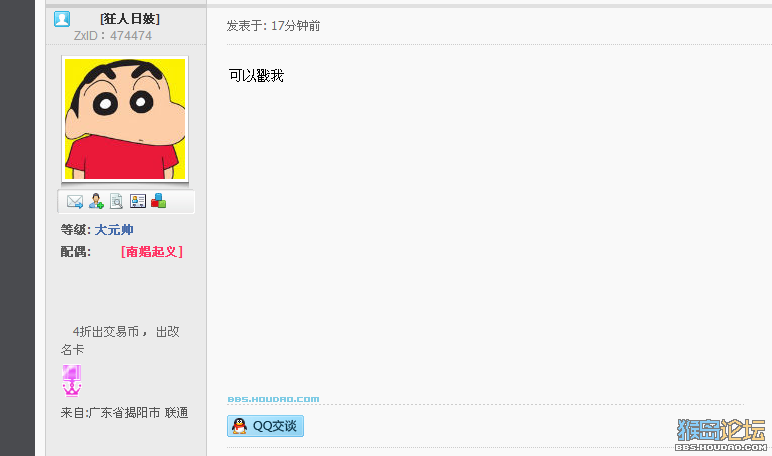Screen dimensions: 772x456
Task: Click the ZxID 474474 text
Action: pos(113,36)
